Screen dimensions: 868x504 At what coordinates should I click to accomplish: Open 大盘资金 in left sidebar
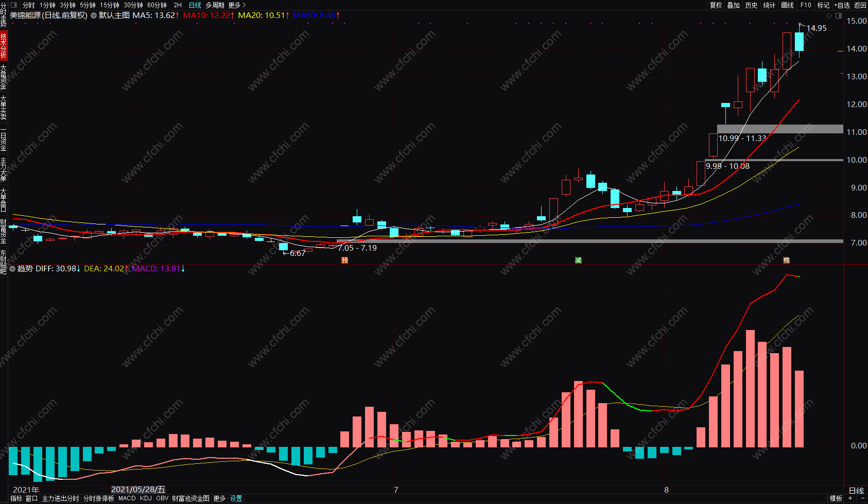(x=4, y=77)
